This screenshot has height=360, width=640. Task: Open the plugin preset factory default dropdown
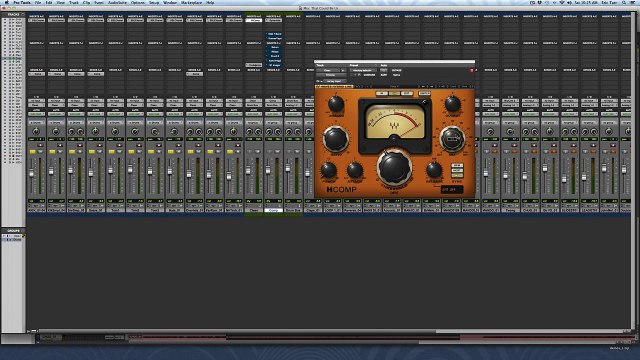coord(363,70)
